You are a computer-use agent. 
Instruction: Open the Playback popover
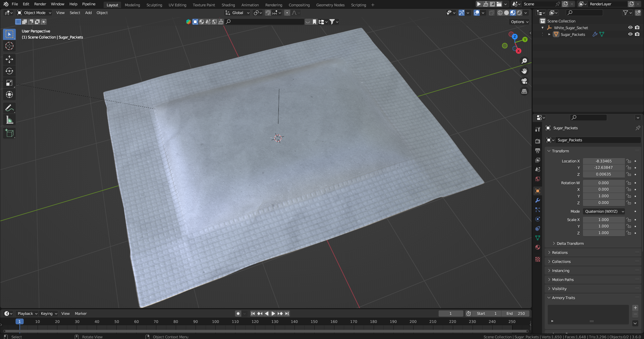pos(27,314)
